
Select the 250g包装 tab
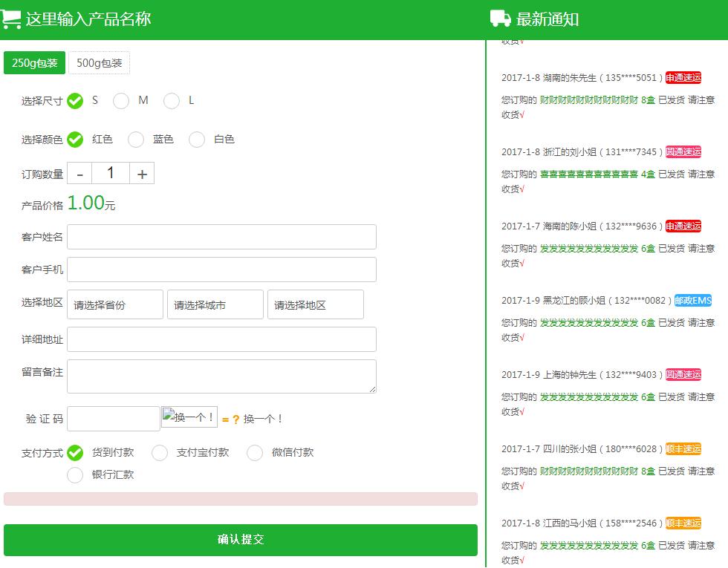pyautogui.click(x=35, y=62)
